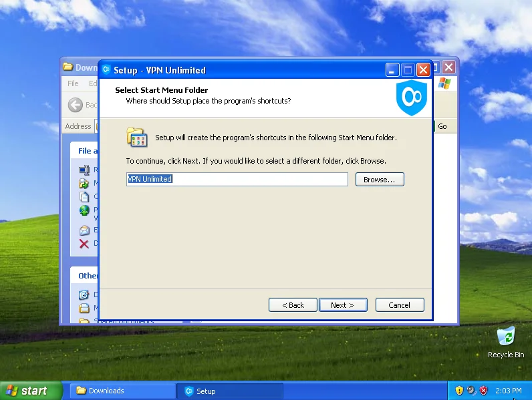Click the VPN Unlimited shield logo

(411, 98)
